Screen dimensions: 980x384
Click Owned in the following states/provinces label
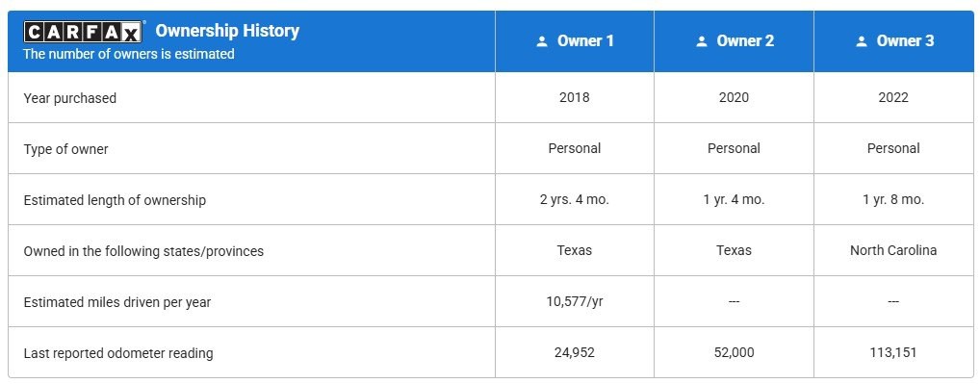click(x=143, y=251)
